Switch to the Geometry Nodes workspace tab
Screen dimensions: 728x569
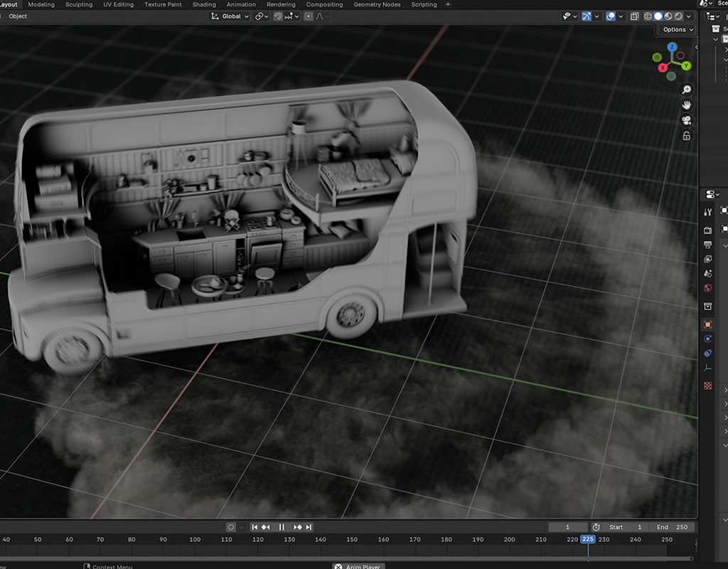point(377,4)
